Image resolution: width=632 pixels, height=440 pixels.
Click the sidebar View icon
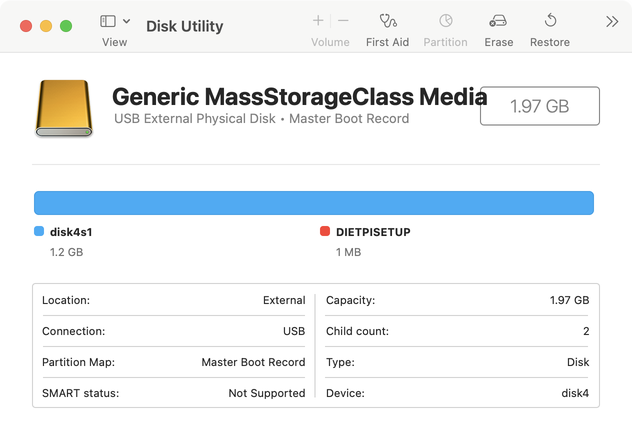tap(108, 21)
